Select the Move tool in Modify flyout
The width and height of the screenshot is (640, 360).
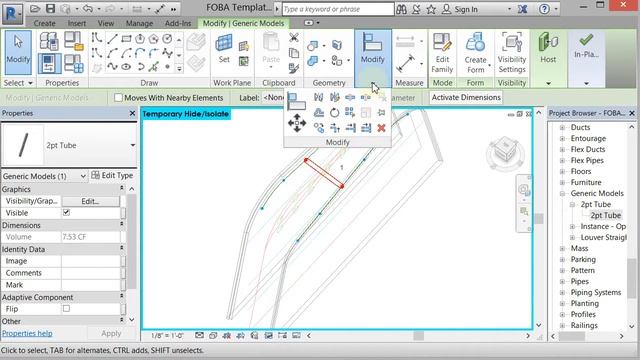pyautogui.click(x=297, y=123)
